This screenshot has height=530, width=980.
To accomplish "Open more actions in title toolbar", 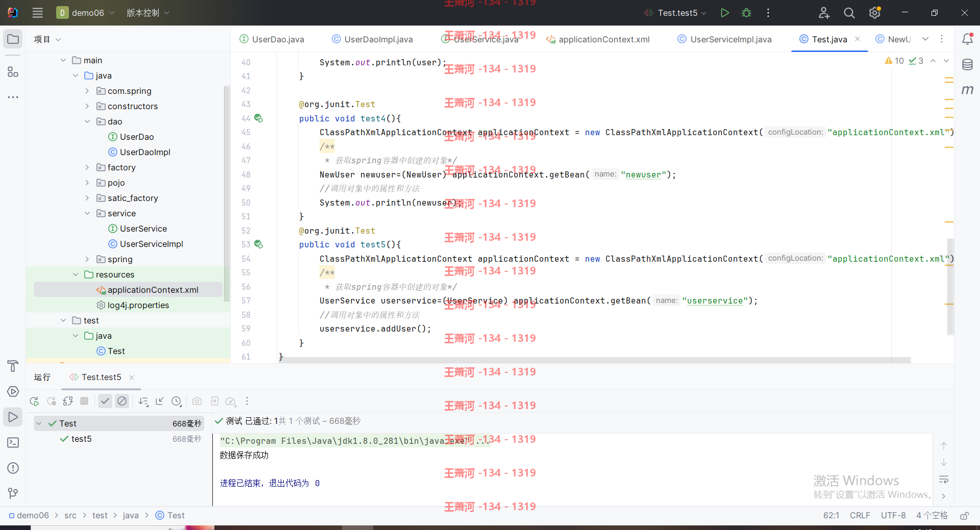I will tap(768, 13).
